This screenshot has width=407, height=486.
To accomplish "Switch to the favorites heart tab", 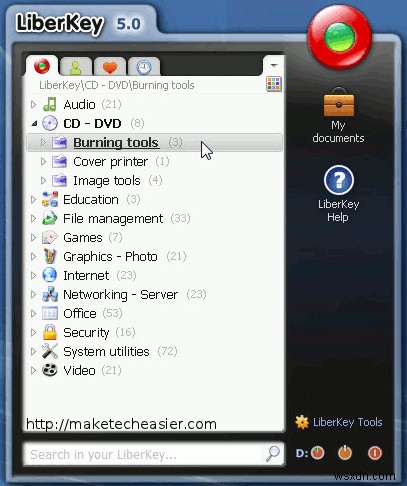I will pyautogui.click(x=110, y=67).
